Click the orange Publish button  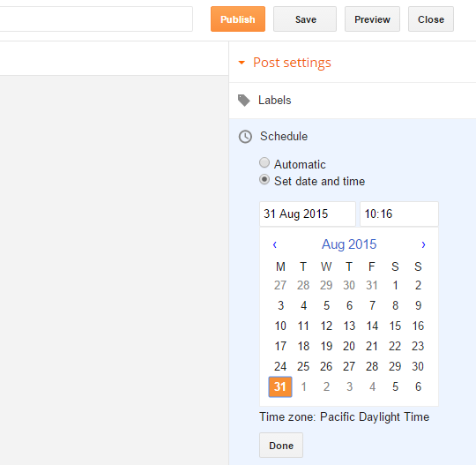tap(238, 19)
